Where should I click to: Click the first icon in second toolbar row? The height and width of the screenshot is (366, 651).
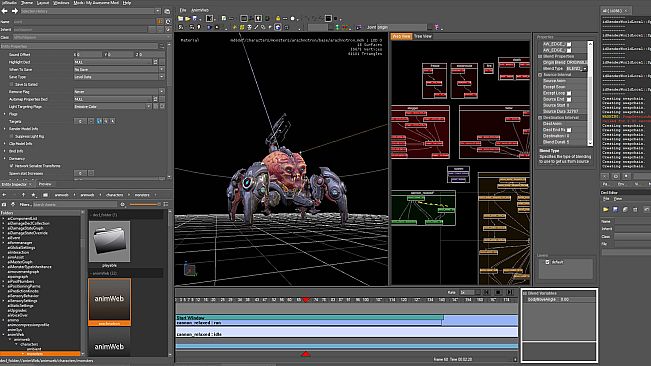[x=181, y=27]
